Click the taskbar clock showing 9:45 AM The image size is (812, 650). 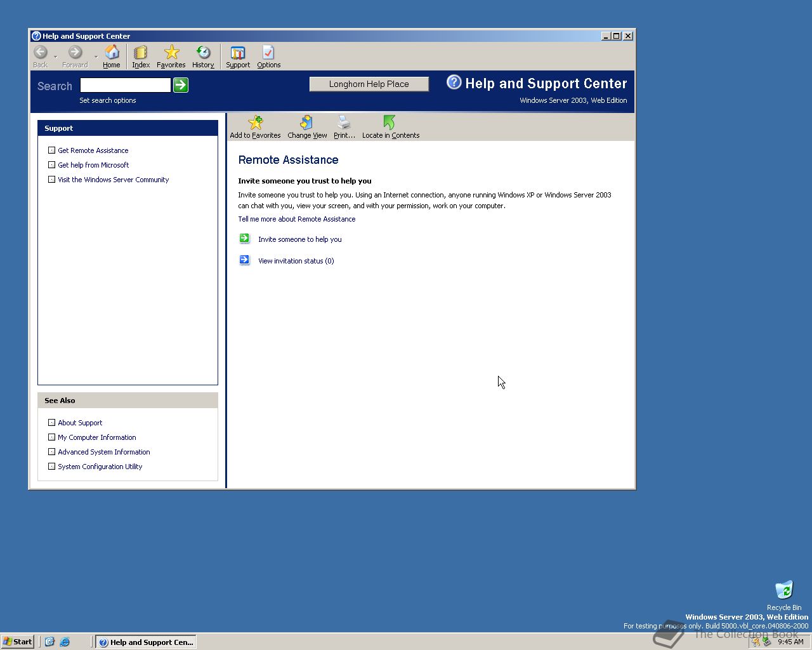[x=790, y=642]
